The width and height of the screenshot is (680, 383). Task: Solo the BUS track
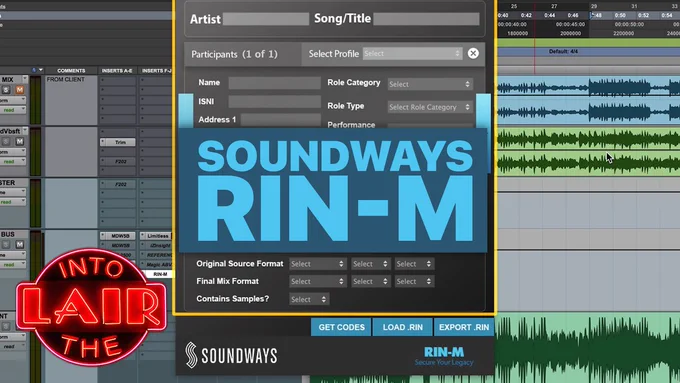coord(6,245)
